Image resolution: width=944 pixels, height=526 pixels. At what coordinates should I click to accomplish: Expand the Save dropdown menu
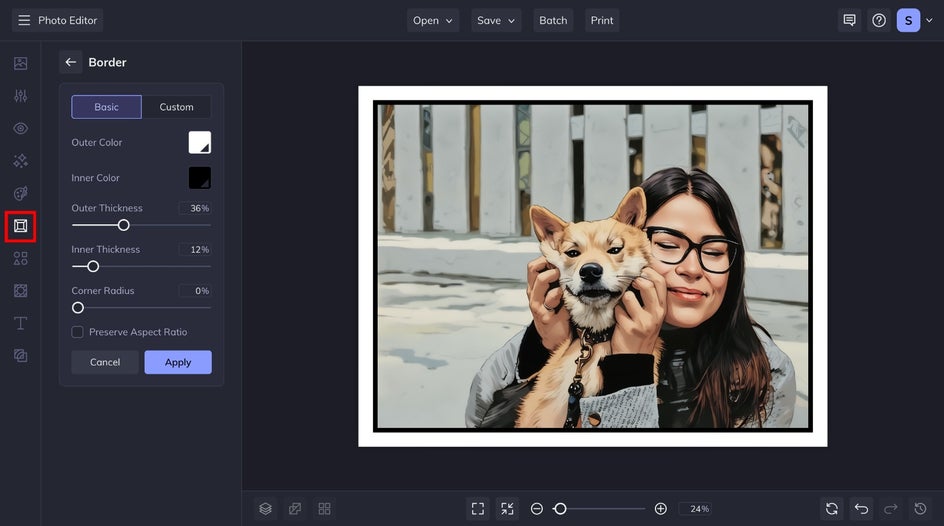[496, 20]
